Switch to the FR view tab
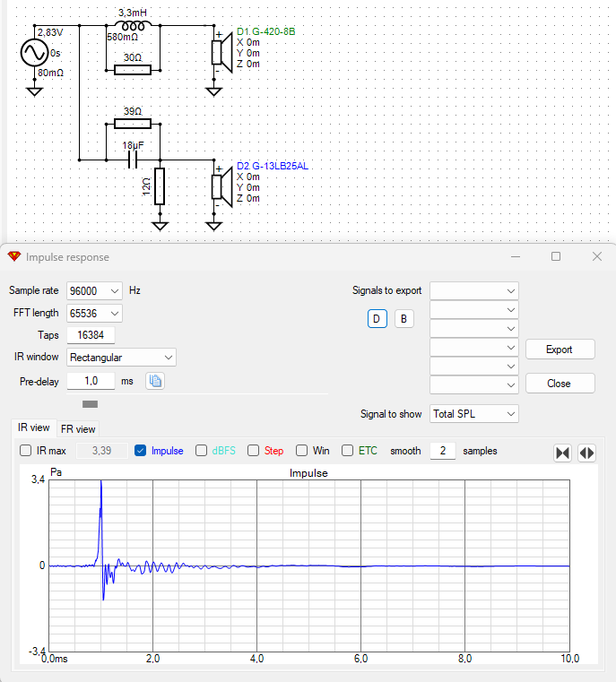Viewport: 616px width, 682px height. click(78, 429)
